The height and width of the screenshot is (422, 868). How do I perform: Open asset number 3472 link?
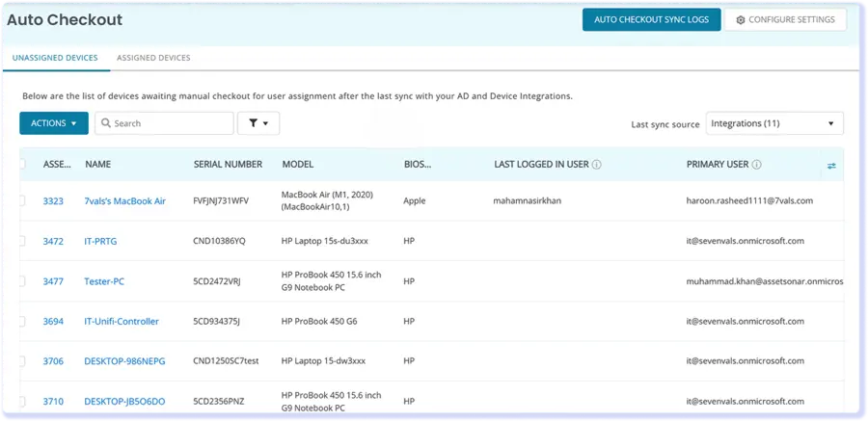53,241
